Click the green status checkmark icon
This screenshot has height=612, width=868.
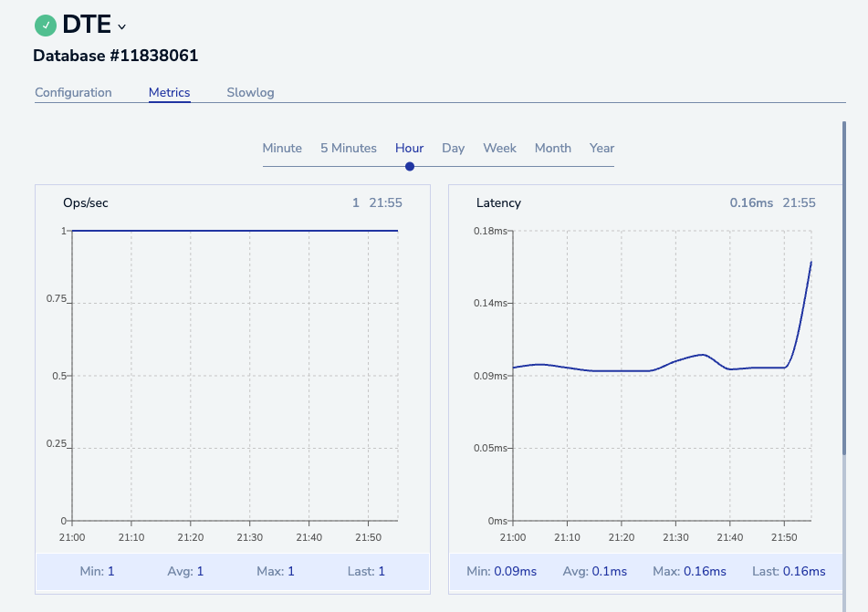(x=46, y=26)
